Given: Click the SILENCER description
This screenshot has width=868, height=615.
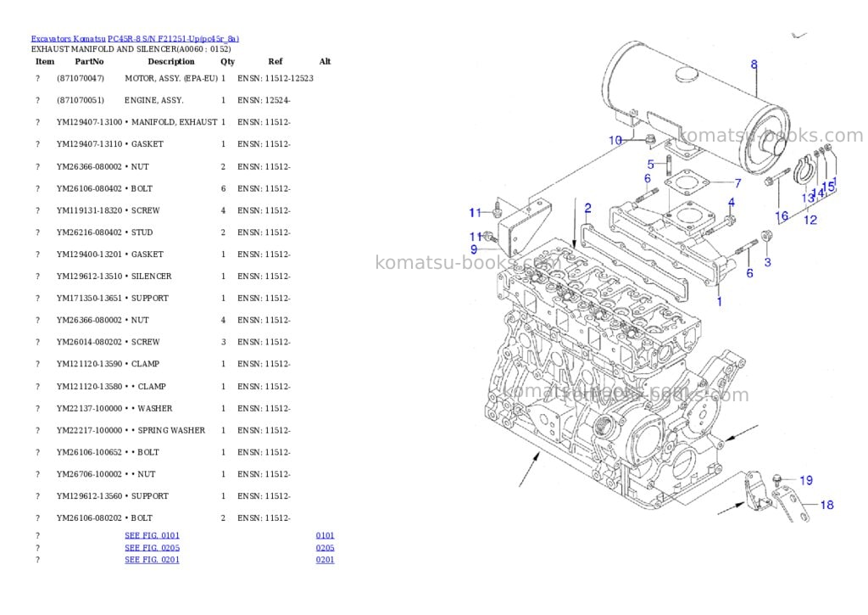Looking at the screenshot, I should tap(151, 276).
